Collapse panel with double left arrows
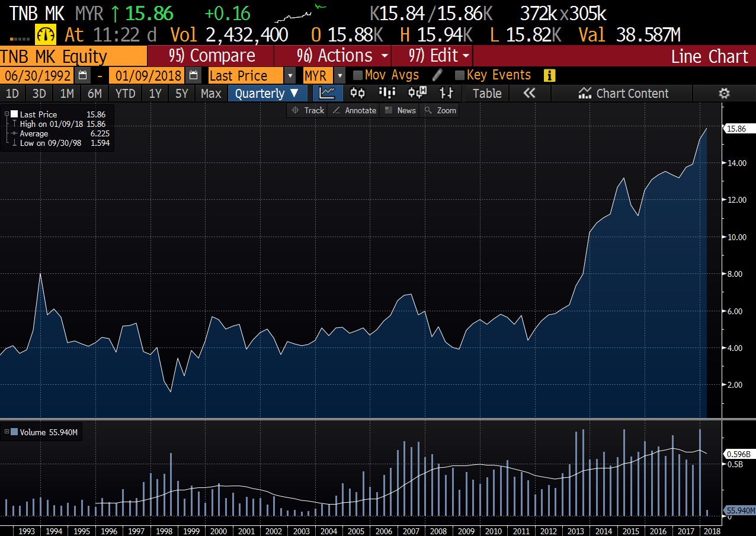 tap(529, 93)
